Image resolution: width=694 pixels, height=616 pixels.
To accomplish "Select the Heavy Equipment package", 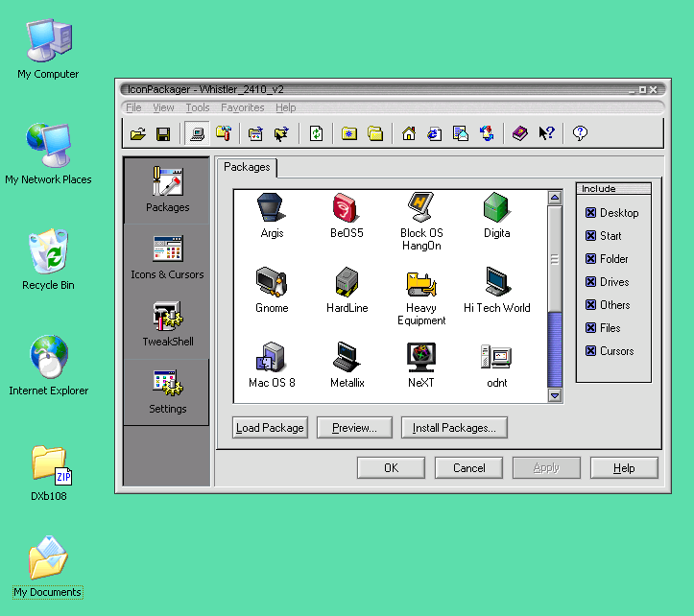I will [x=421, y=296].
